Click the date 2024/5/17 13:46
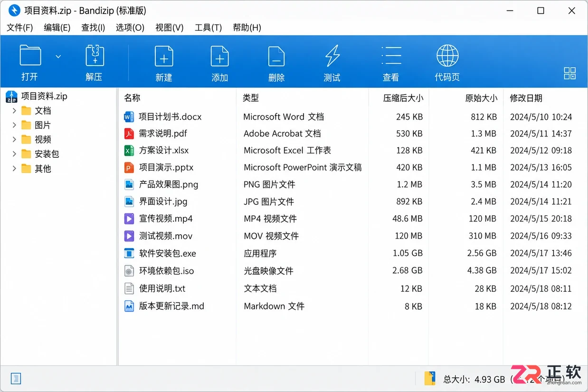 point(541,253)
